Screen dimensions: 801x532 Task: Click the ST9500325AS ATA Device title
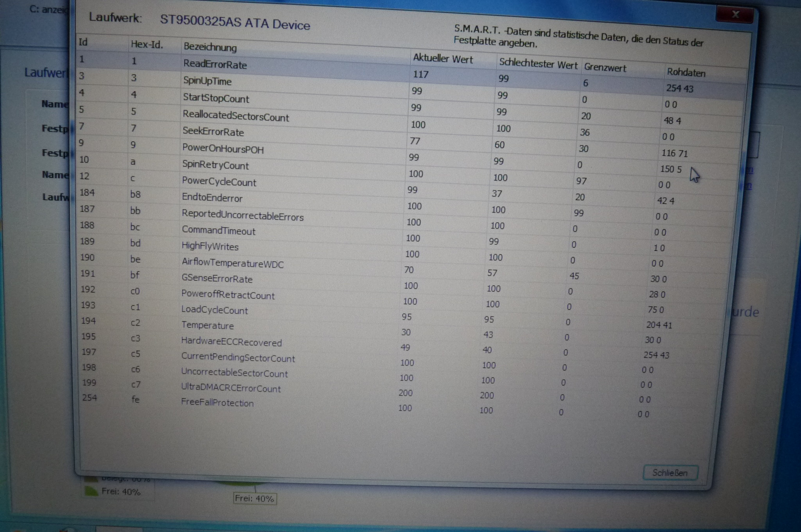pos(235,22)
